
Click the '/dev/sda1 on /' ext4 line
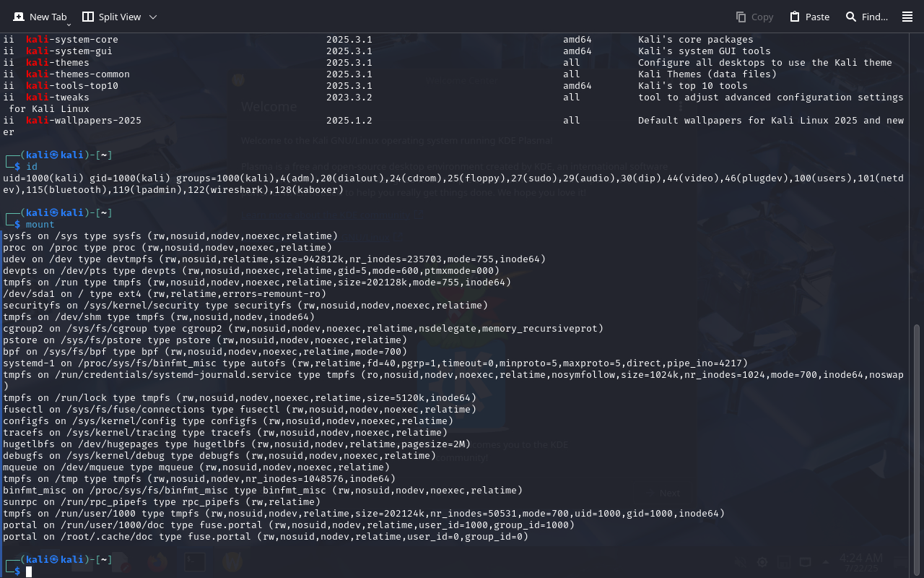[x=165, y=294]
